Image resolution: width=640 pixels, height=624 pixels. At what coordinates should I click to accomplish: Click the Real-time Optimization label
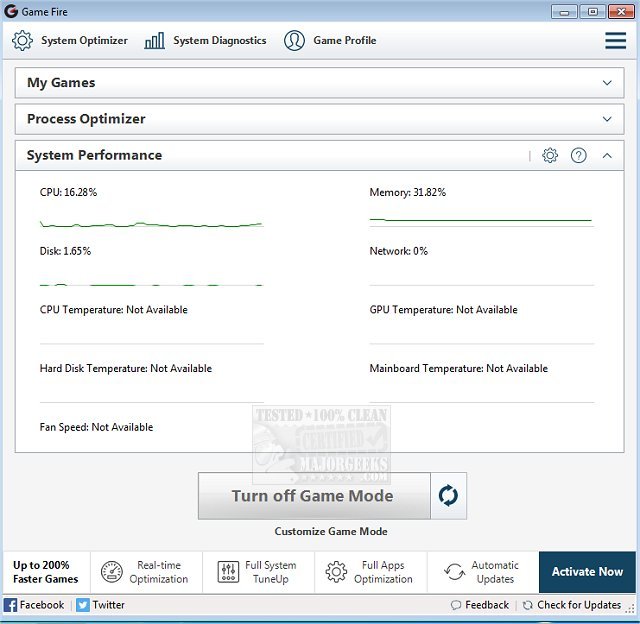(x=159, y=572)
